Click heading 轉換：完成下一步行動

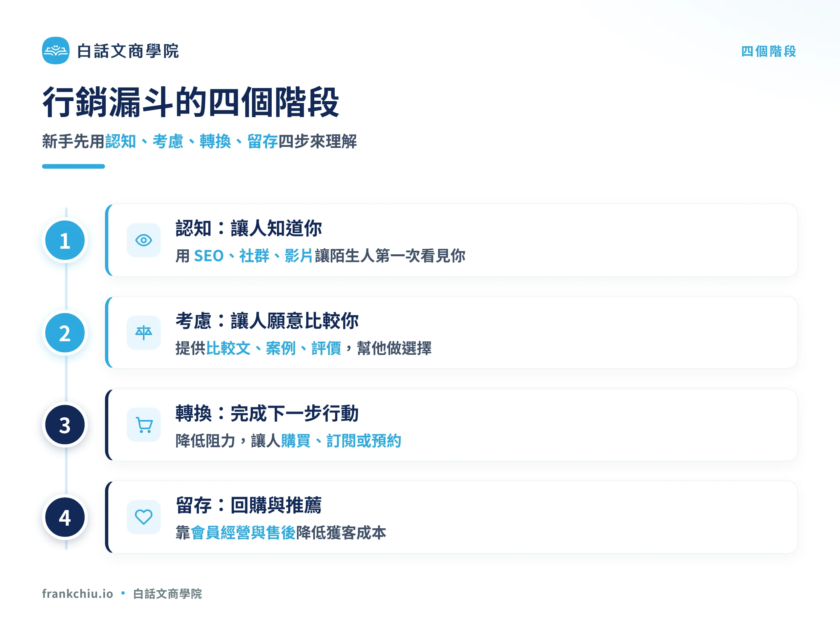tap(267, 413)
